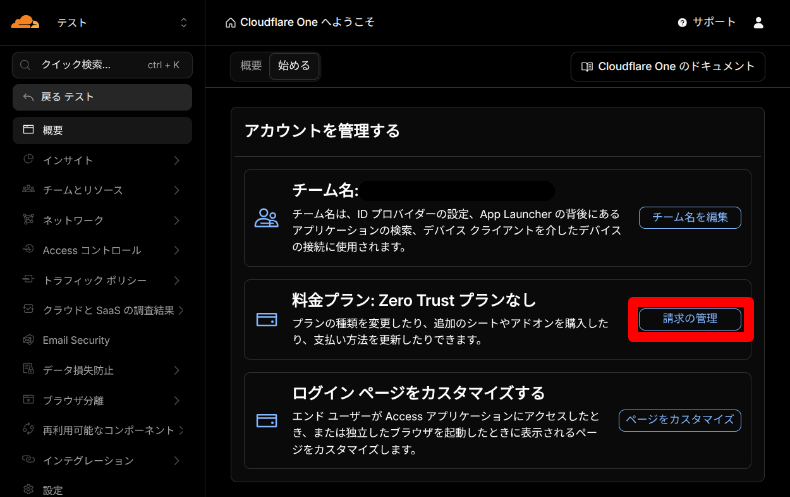
Task: Expand the インサイト chevron
Action: pos(176,160)
